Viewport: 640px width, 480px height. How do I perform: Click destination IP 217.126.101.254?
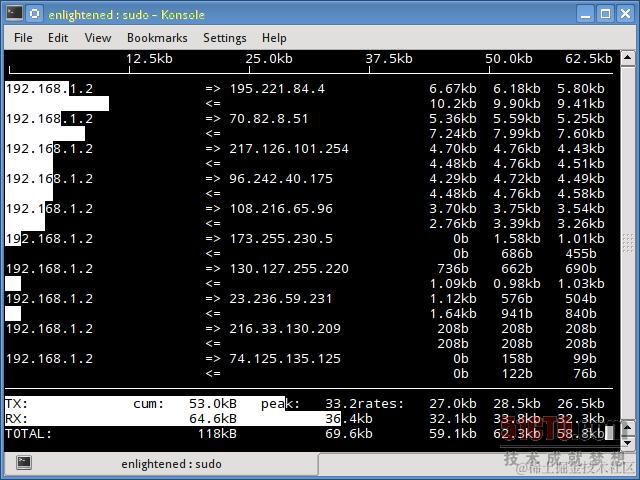tap(289, 149)
